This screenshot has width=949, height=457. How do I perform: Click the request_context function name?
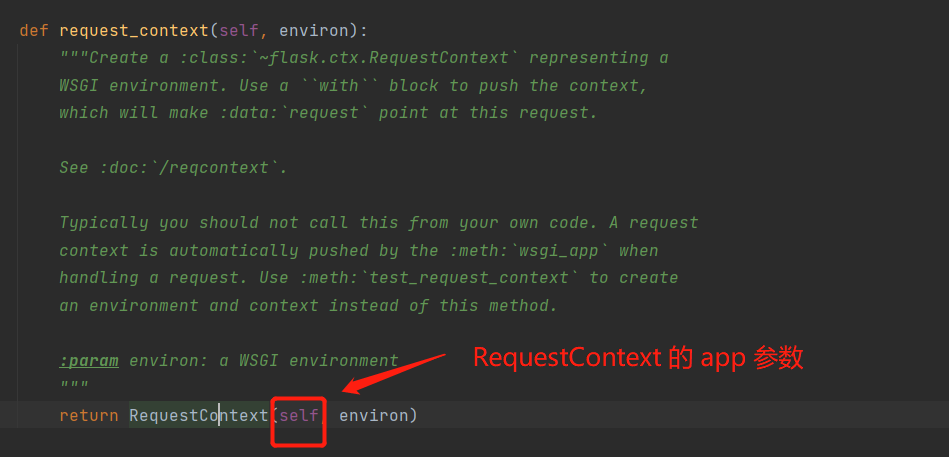[134, 30]
